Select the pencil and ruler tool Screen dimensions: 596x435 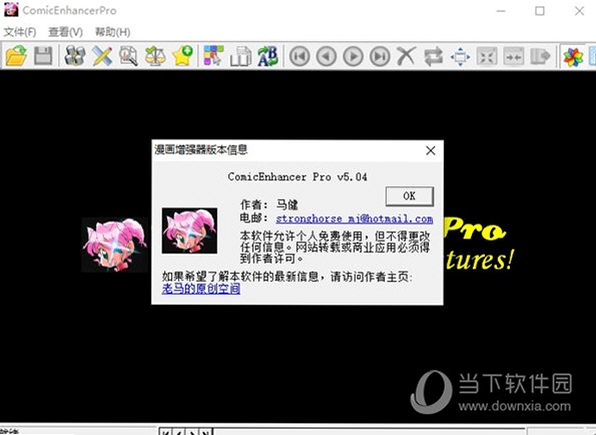pyautogui.click(x=102, y=56)
